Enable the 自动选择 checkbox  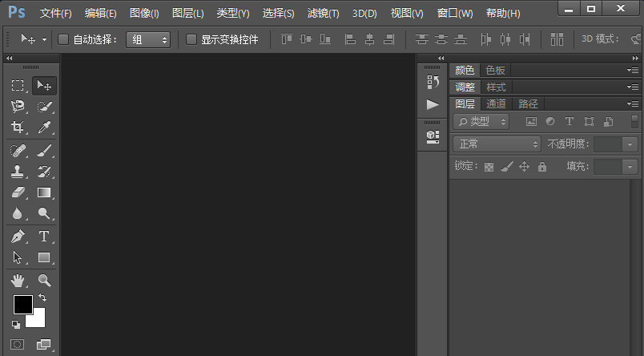point(62,39)
